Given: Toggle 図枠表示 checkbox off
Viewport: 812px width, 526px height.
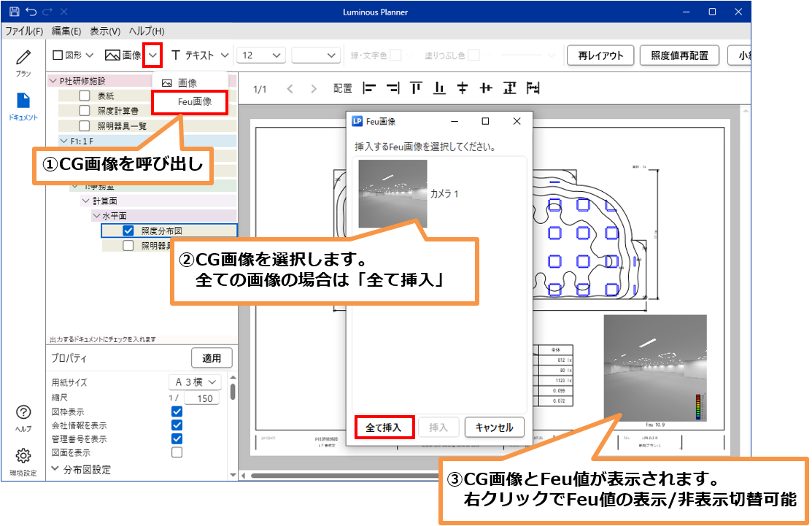Looking at the screenshot, I should (177, 411).
